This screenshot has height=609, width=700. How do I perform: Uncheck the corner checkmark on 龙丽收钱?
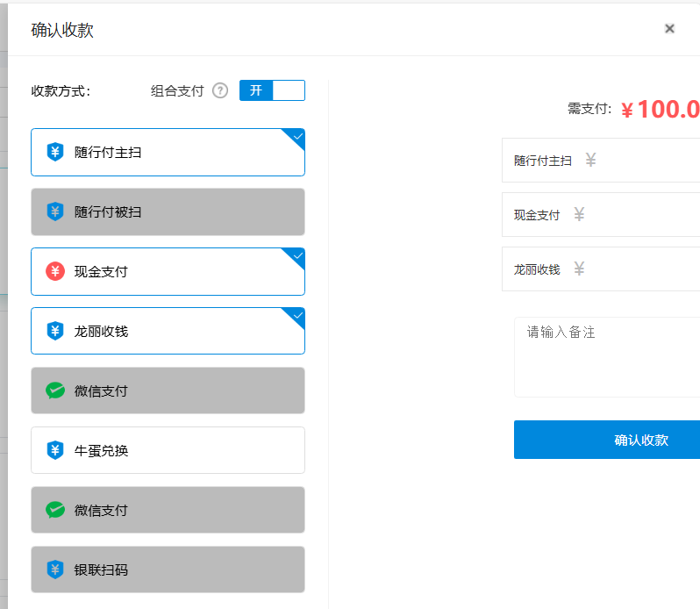pos(297,315)
